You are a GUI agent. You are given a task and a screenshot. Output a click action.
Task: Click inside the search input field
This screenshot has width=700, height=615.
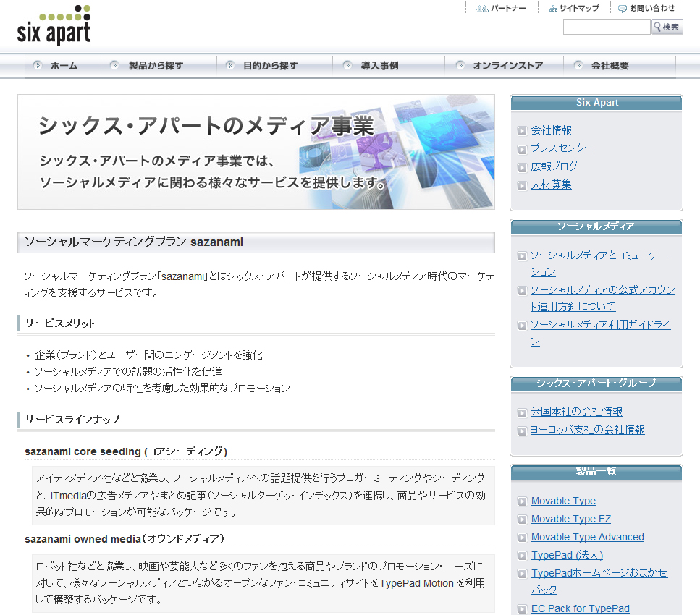pyautogui.click(x=606, y=27)
